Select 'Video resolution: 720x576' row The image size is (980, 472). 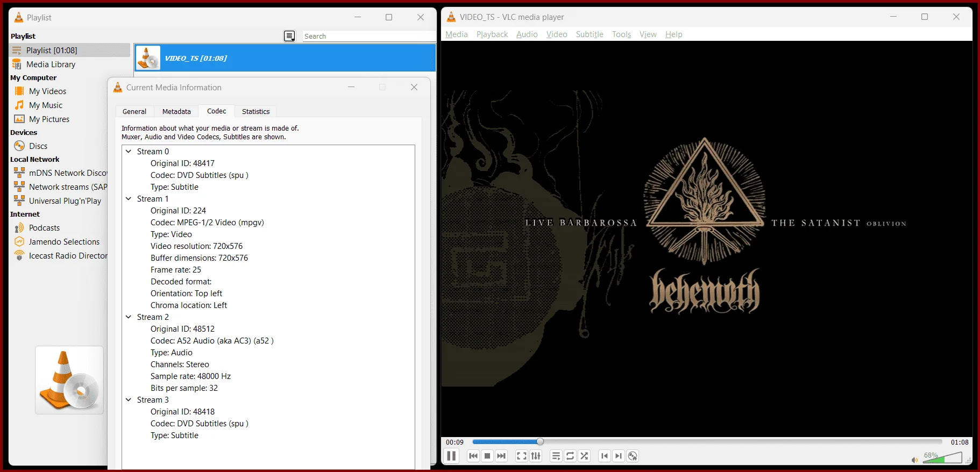coord(196,246)
